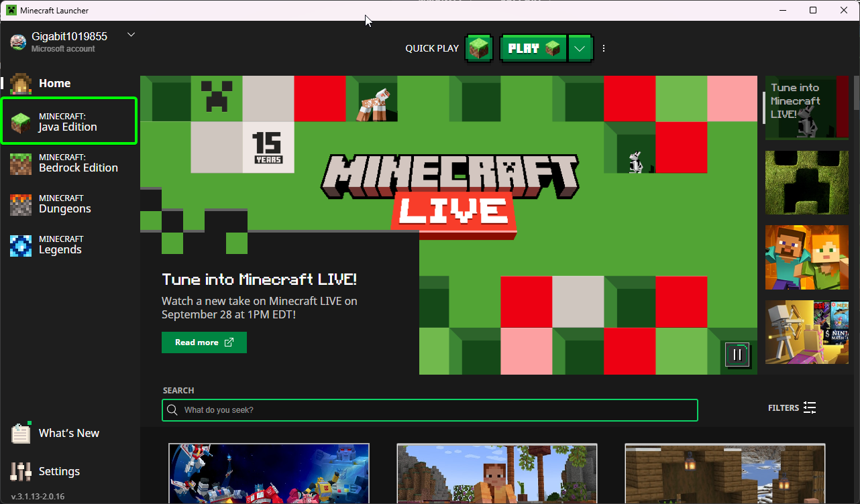Viewport: 860px width, 504px height.
Task: Expand the Gigabit1019855 account dropdown
Action: coord(131,35)
